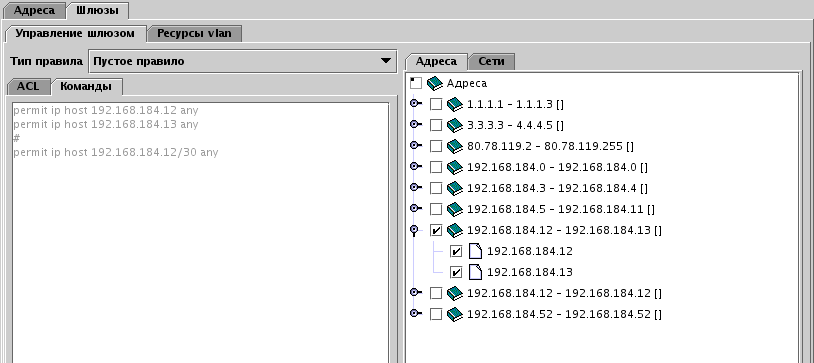Check the 192.168.184.0 - 192.168.184.0 checkbox
814x363 pixels.
coord(436,167)
